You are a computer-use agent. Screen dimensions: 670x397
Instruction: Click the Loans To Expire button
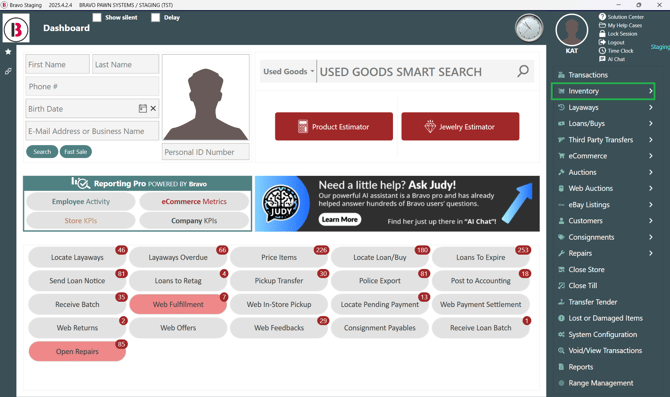click(x=481, y=257)
